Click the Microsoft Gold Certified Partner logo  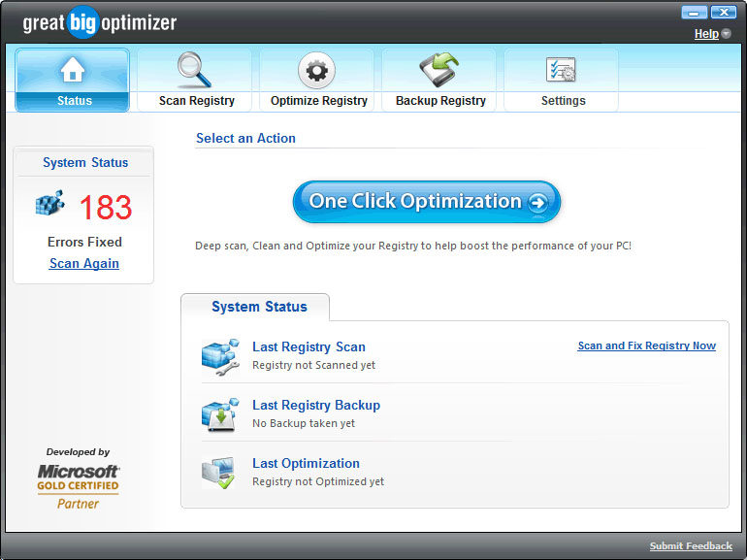(x=79, y=486)
